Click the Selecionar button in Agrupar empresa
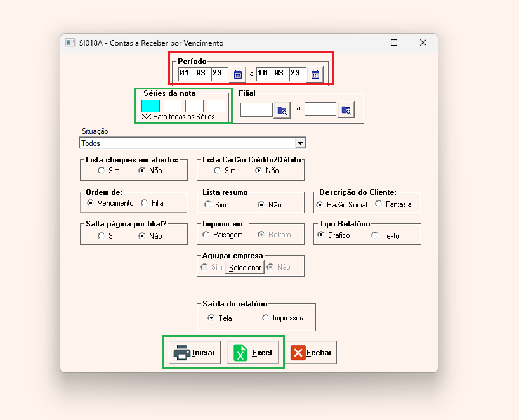This screenshot has height=420, width=519. [x=245, y=268]
